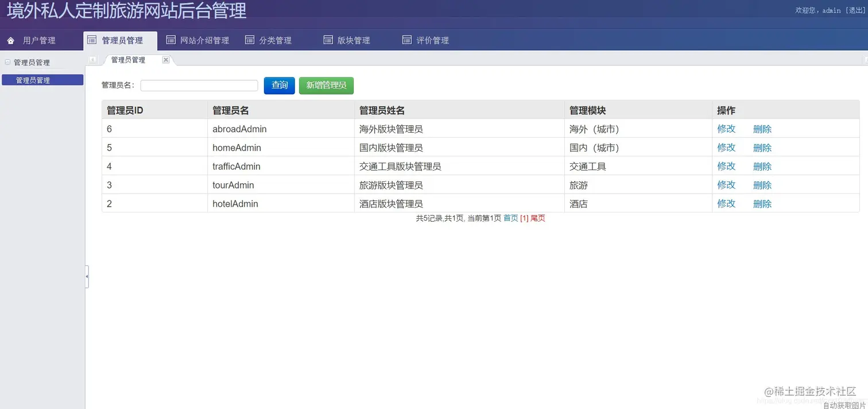Viewport: 868px width, 409px height.
Task: Click the tab-bar left scroll arrow icon
Action: coord(92,59)
